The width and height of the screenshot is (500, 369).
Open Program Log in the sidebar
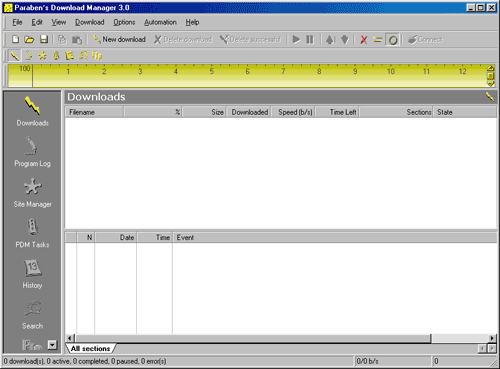click(32, 152)
